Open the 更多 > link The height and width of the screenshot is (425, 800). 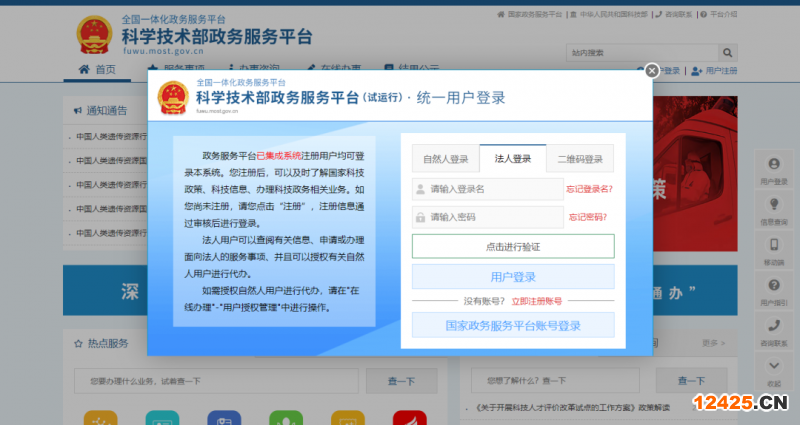point(713,343)
